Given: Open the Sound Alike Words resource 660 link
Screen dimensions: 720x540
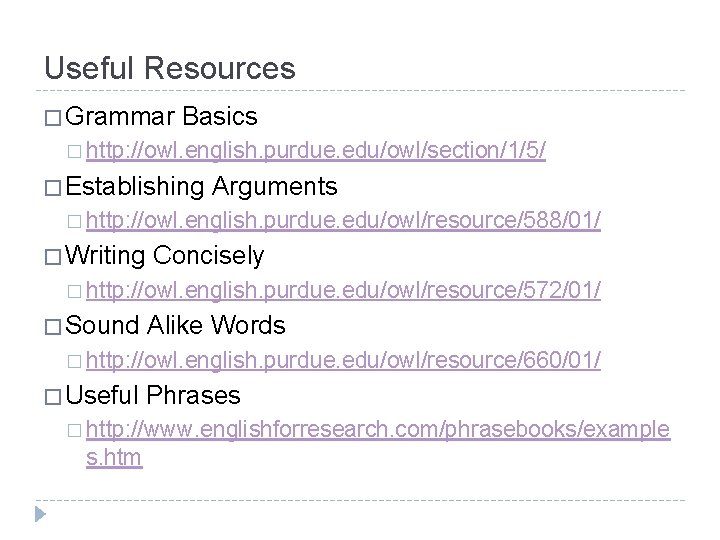Looking at the screenshot, I should (344, 360).
